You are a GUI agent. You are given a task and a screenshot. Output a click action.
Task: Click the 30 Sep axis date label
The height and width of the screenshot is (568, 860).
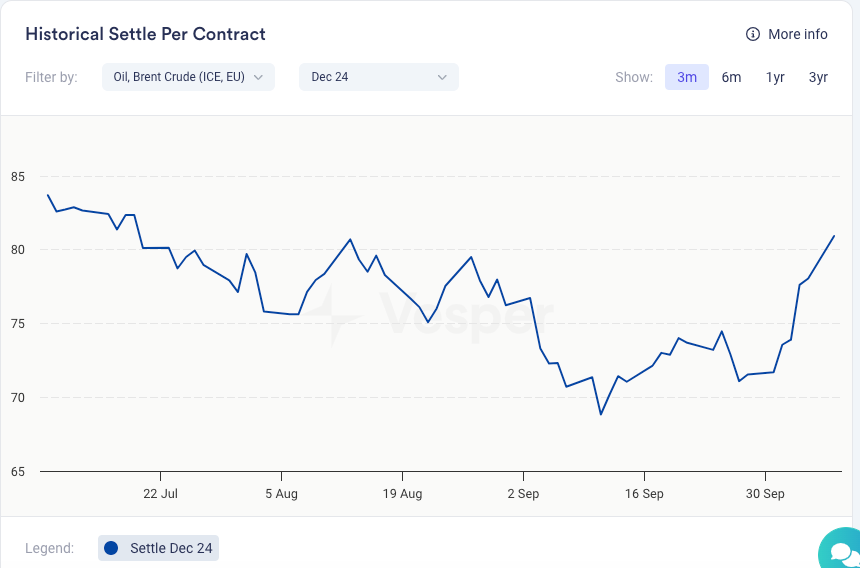click(765, 493)
